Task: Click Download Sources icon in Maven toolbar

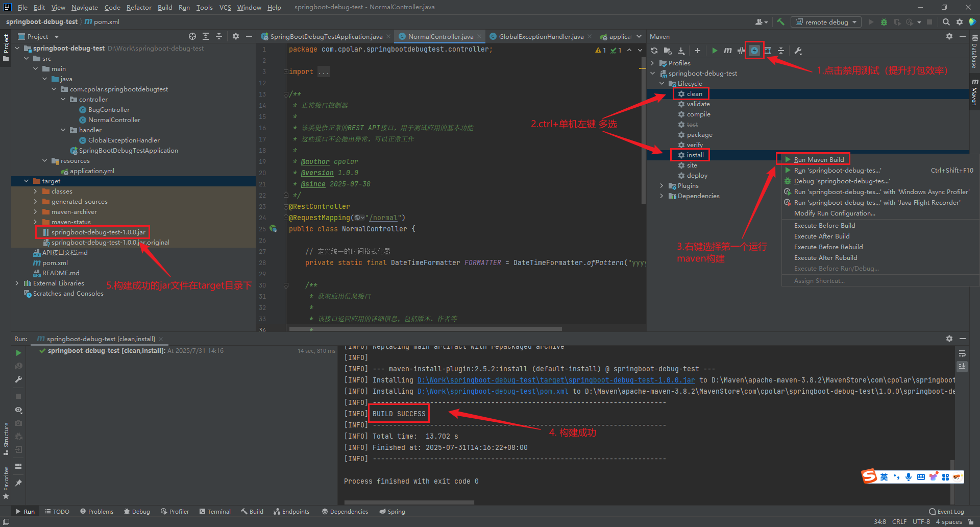Action: click(x=681, y=51)
